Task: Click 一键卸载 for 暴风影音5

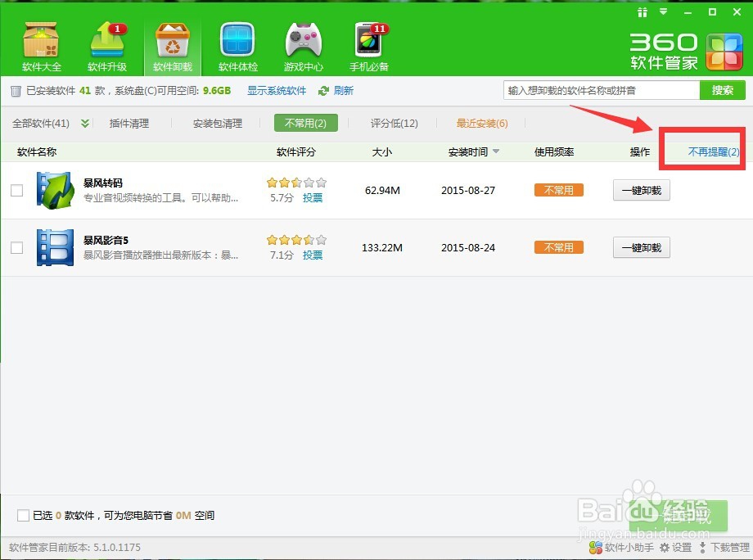Action: coord(642,247)
